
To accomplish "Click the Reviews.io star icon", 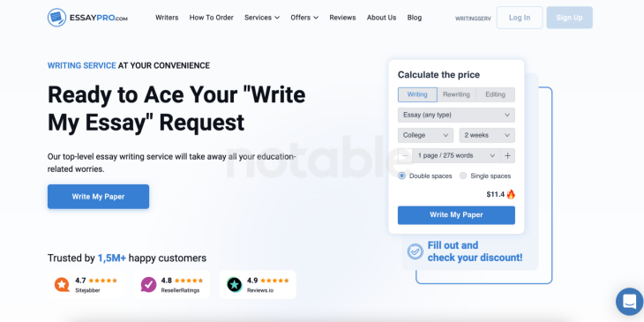I will [x=235, y=284].
